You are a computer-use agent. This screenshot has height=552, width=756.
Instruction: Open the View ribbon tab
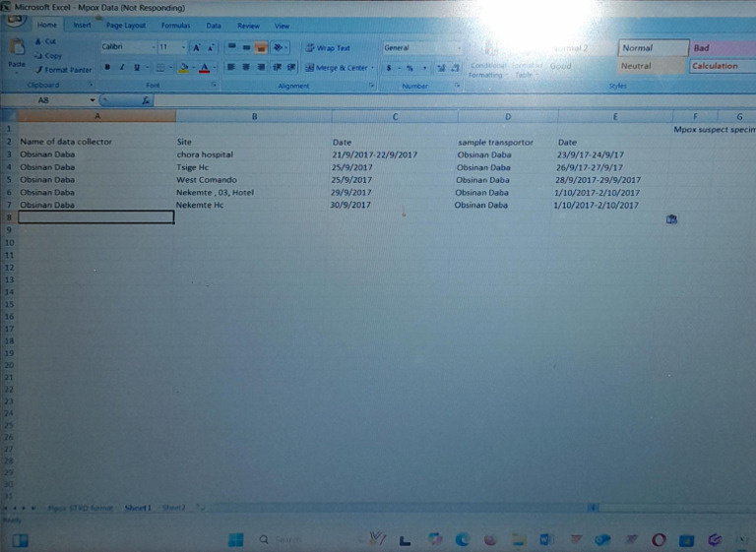(x=282, y=26)
